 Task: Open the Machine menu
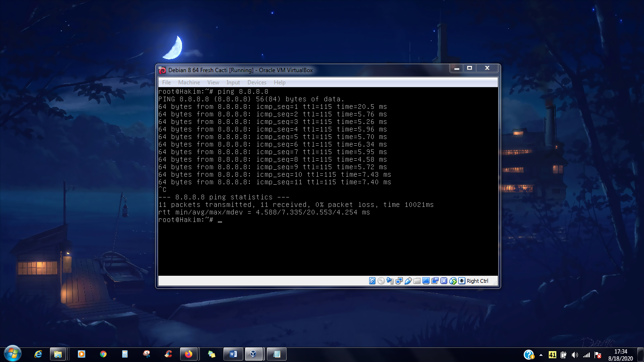[x=189, y=82]
